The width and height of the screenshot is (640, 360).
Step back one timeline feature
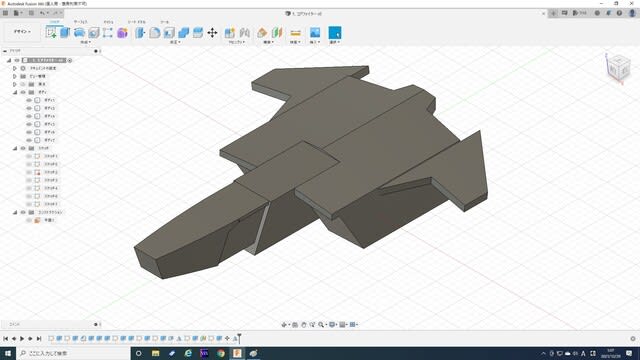click(x=14, y=338)
